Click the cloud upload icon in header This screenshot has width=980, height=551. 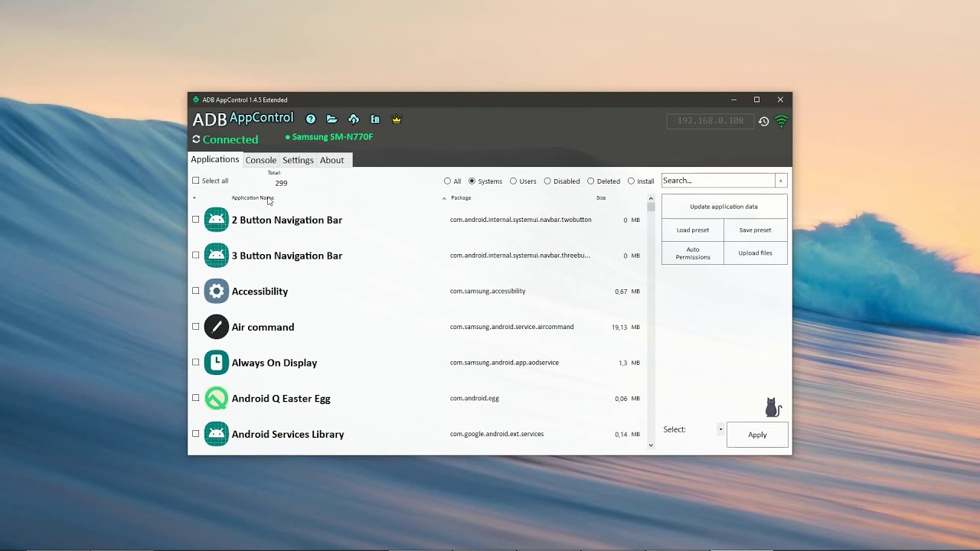point(354,119)
